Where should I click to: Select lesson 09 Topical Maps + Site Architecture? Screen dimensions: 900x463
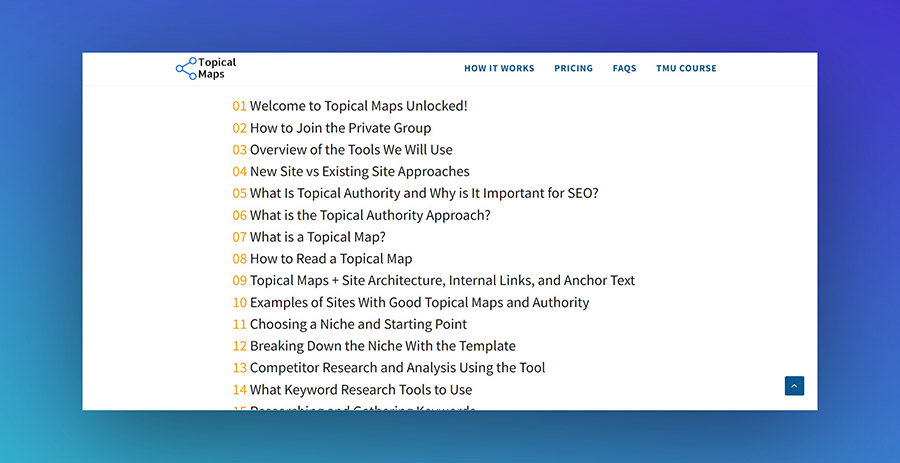coord(434,281)
